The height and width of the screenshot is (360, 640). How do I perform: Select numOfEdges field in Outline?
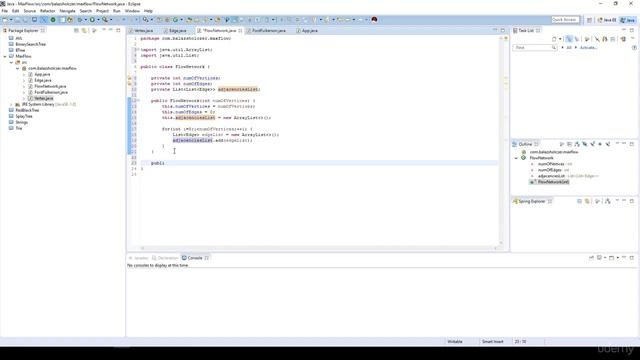[553, 170]
